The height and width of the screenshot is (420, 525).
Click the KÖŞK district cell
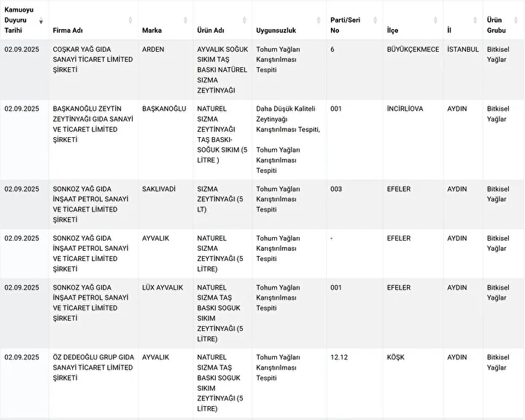tap(396, 357)
